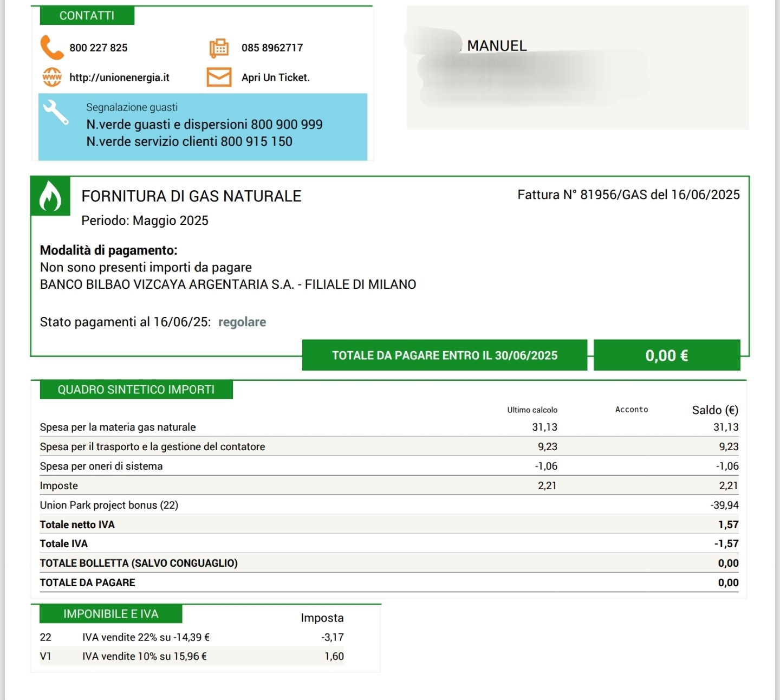
Task: Click the Apri Un Ticket link
Action: [276, 77]
